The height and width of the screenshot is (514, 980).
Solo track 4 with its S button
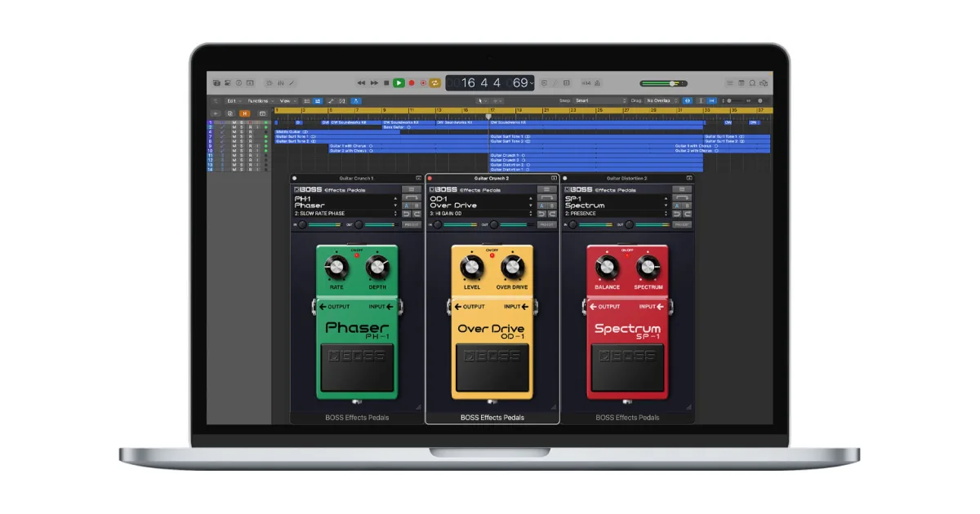[x=241, y=131]
